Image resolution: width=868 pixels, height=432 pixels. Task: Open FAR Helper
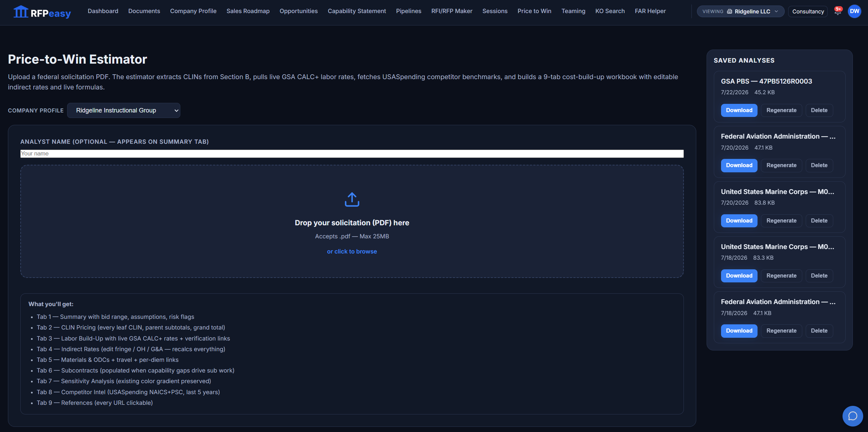click(x=650, y=11)
